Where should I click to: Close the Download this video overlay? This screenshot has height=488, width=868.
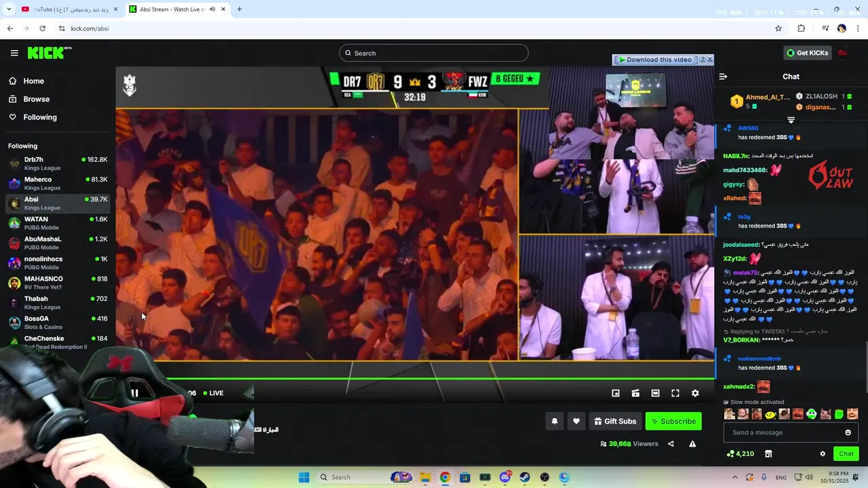tap(710, 60)
